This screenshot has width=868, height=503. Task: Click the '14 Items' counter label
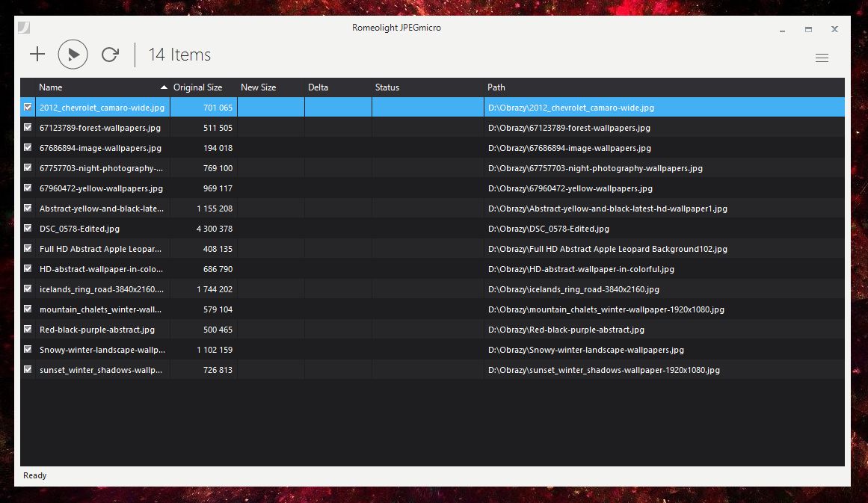point(179,55)
